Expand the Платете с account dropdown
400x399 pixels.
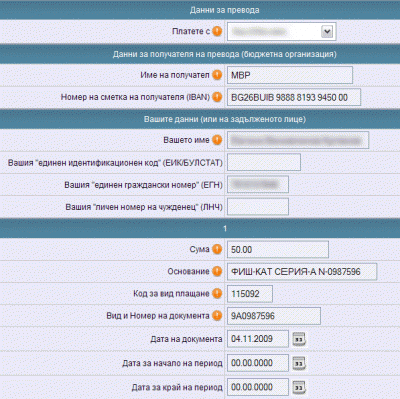281,32
